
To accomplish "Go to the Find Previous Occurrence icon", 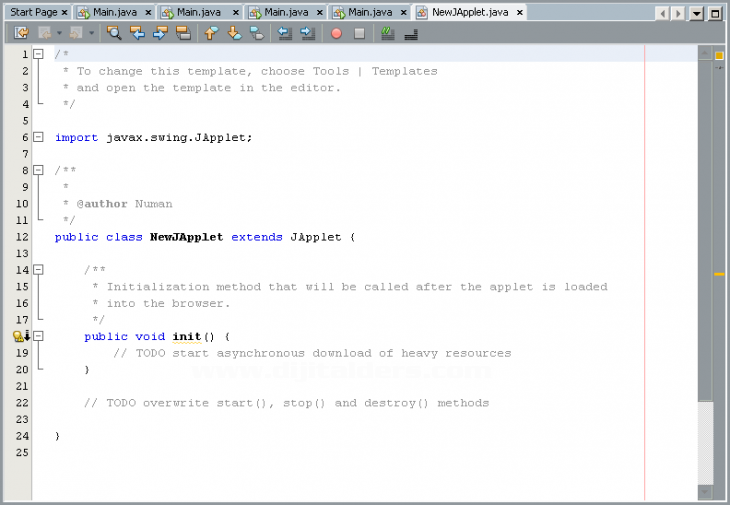I will 137,33.
